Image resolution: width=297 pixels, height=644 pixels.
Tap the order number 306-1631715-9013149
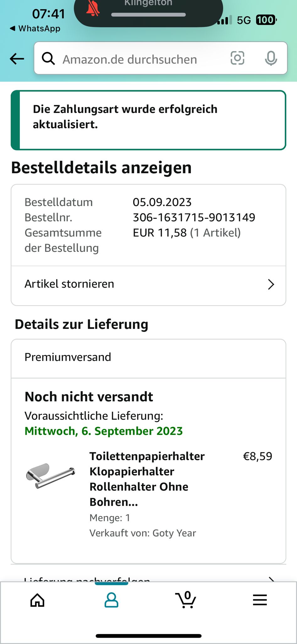[194, 217]
